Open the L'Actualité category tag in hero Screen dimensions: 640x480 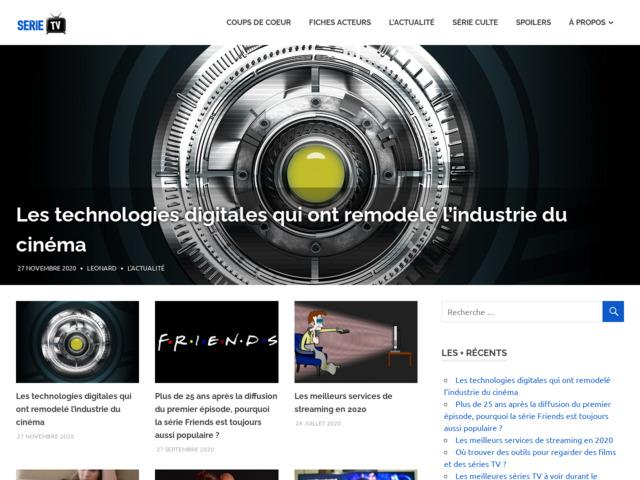(x=146, y=268)
